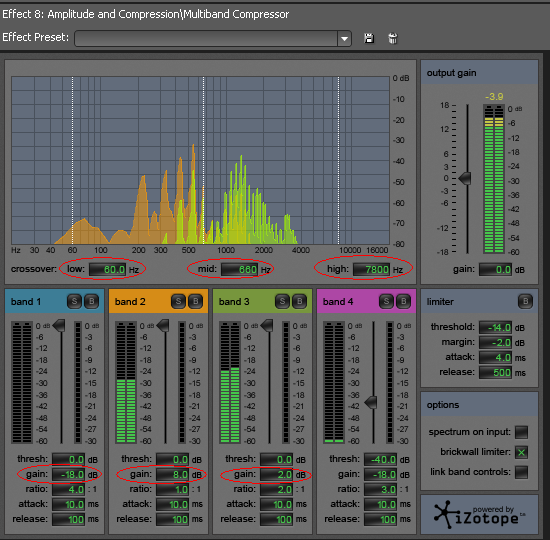
Task: Click band 2 attack 10.0 ms field
Action: click(x=172, y=504)
